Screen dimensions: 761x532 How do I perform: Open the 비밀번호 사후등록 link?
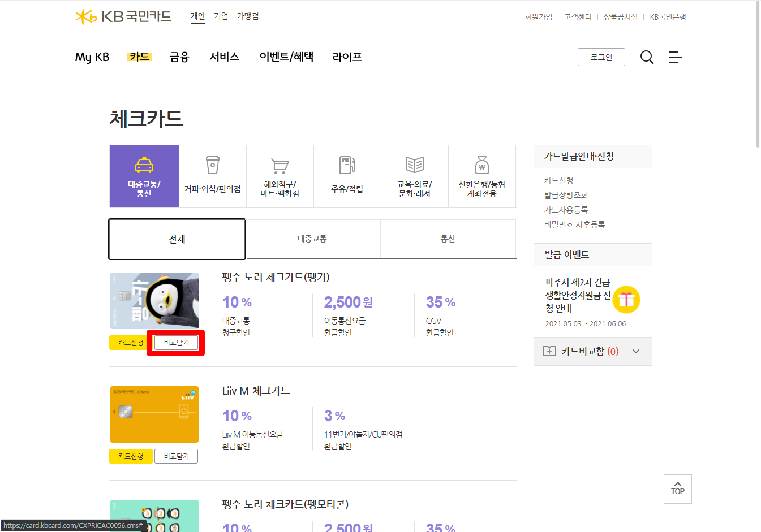tap(575, 224)
